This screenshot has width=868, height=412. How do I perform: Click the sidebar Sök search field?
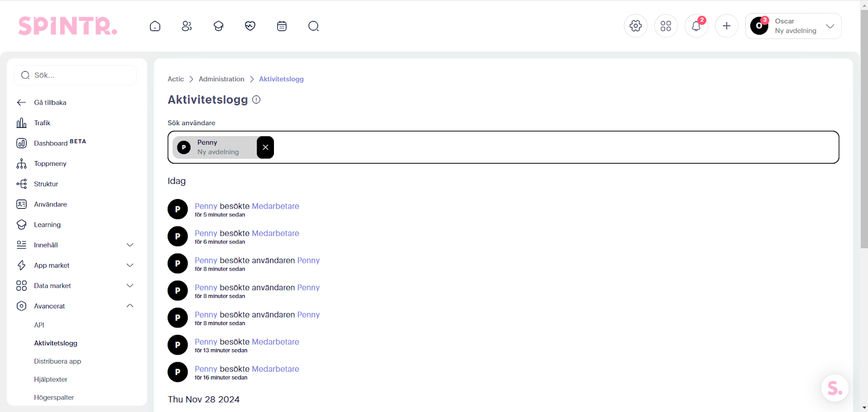tap(76, 75)
